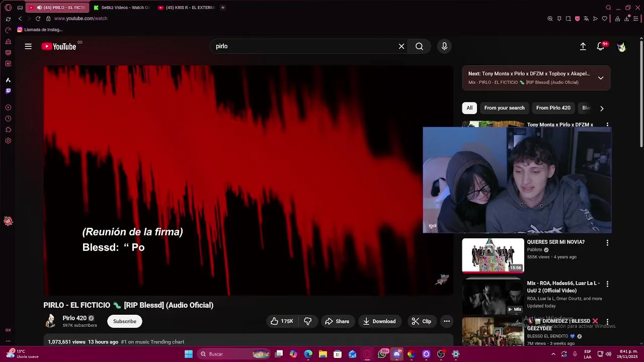
Task: Open the #1 on music Trending chart text
Action: pyautogui.click(x=152, y=342)
